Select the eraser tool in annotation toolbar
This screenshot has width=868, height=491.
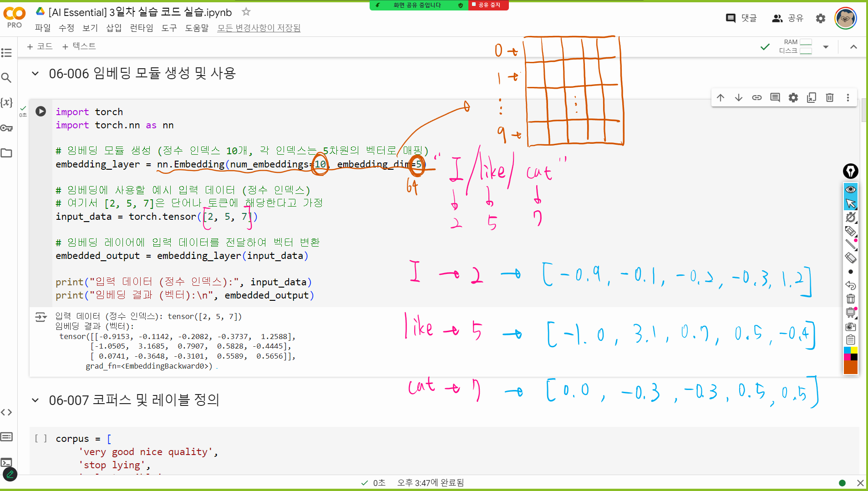850,258
